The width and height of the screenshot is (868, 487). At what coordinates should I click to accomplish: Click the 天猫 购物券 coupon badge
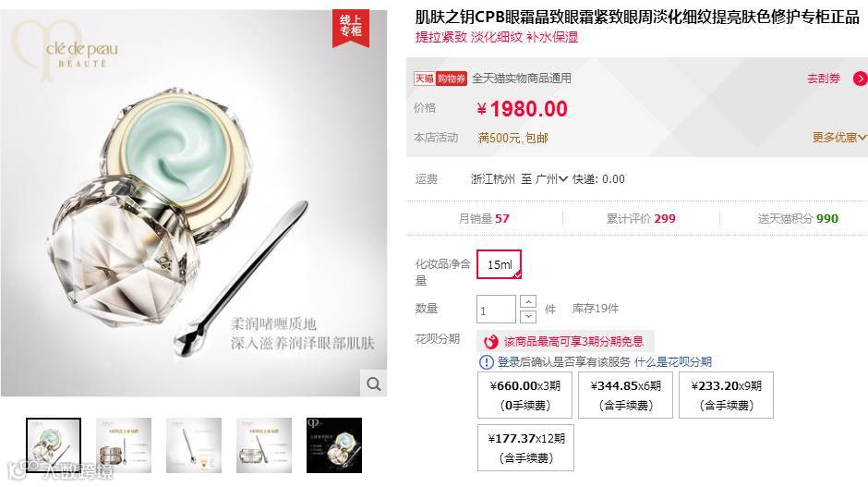click(x=440, y=79)
